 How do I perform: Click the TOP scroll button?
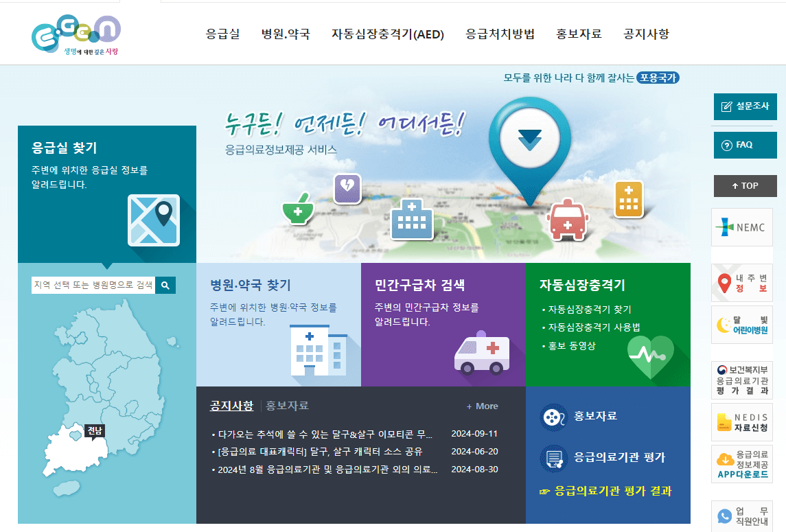click(x=745, y=185)
